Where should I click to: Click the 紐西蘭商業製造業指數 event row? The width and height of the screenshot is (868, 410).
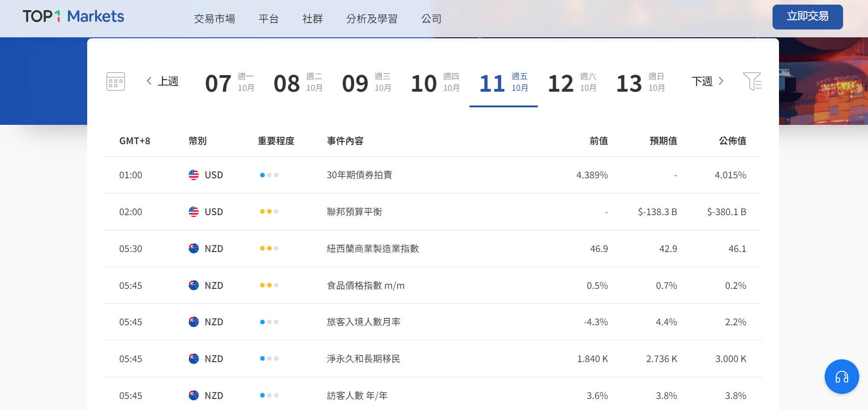pyautogui.click(x=373, y=249)
